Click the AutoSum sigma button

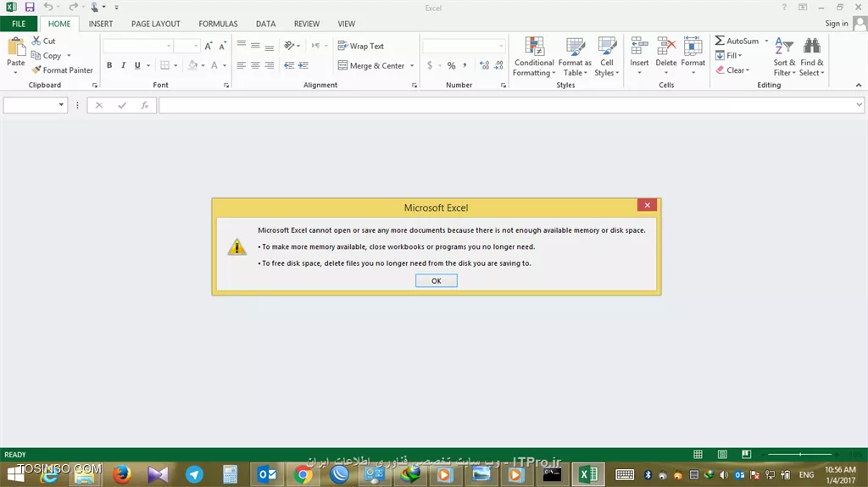point(737,41)
